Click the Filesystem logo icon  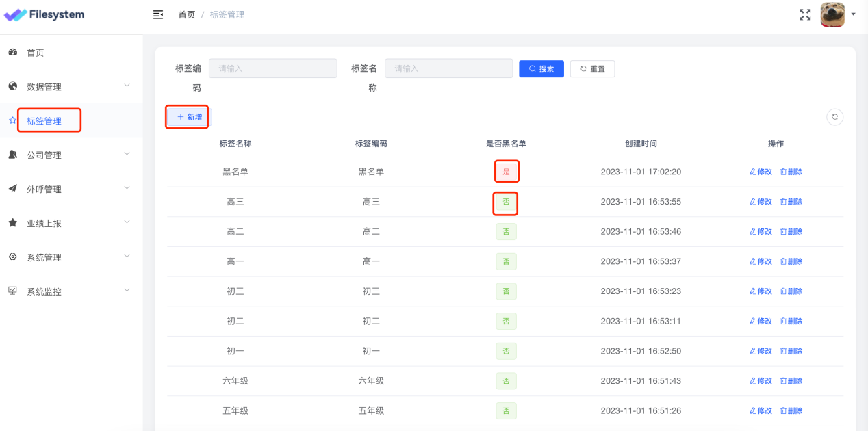pos(15,14)
